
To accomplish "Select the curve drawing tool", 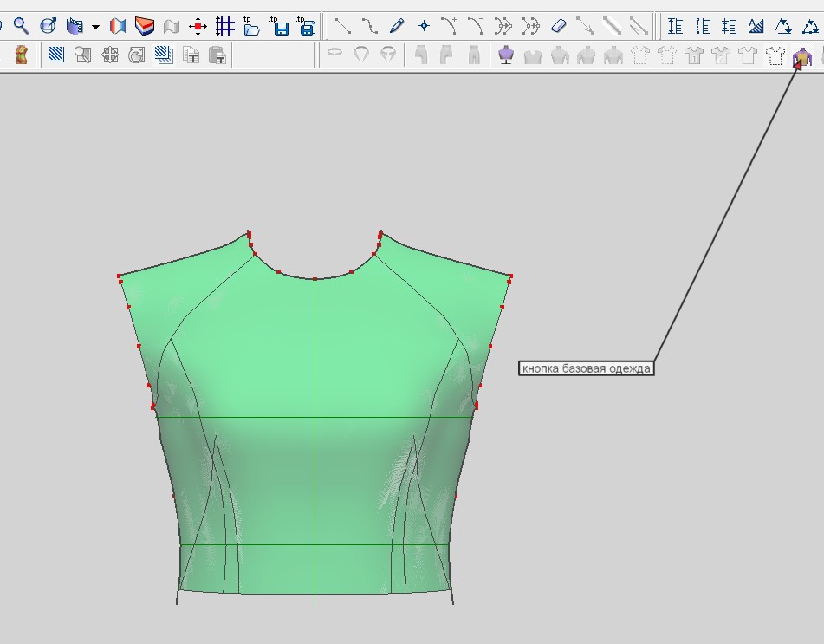I will click(x=370, y=26).
